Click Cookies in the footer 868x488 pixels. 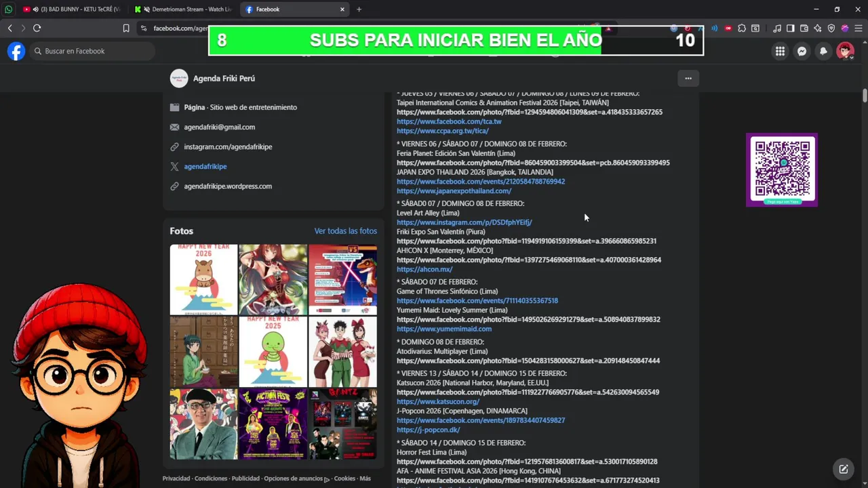[x=344, y=479]
